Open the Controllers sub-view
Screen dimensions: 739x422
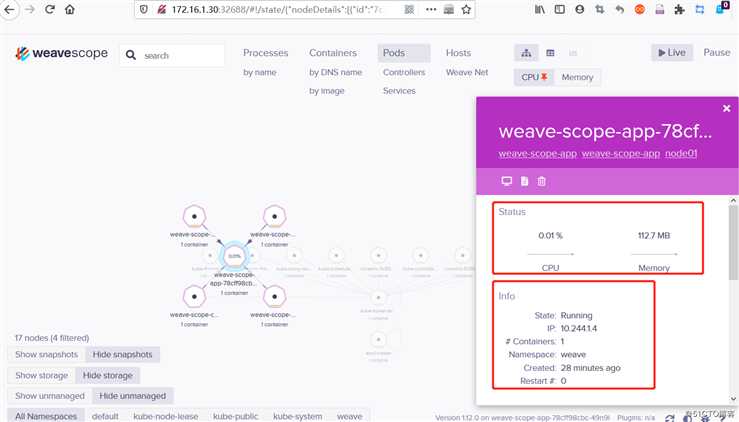tap(404, 72)
